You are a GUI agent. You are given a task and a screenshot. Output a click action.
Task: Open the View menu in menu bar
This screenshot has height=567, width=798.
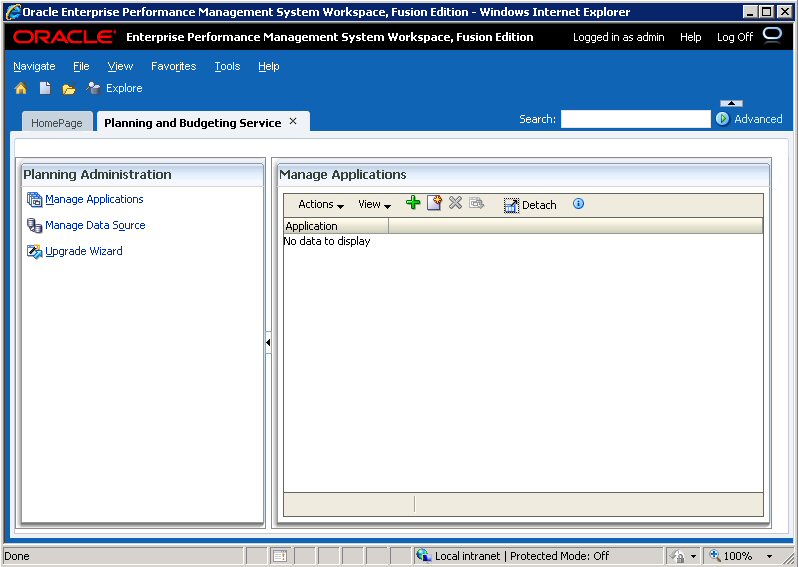[x=120, y=66]
